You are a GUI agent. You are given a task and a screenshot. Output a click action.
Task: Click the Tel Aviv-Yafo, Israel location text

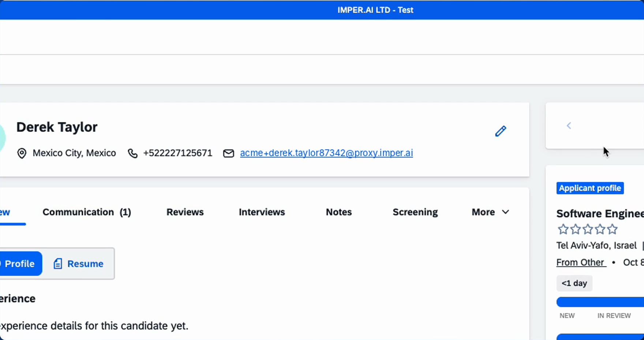coord(596,245)
